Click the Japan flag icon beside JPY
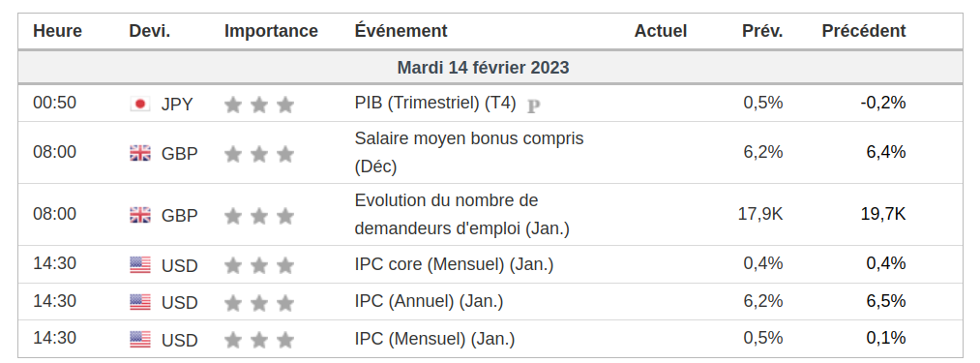Viewport: 980px width, 363px height. (x=140, y=104)
